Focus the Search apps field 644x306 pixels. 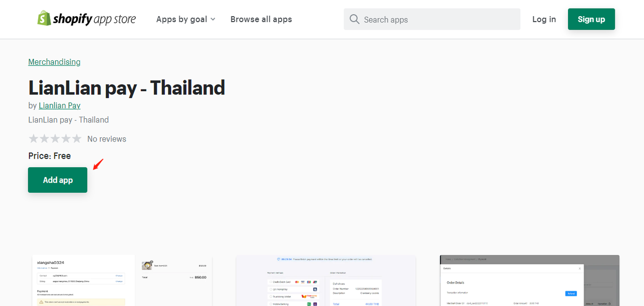coord(432,19)
